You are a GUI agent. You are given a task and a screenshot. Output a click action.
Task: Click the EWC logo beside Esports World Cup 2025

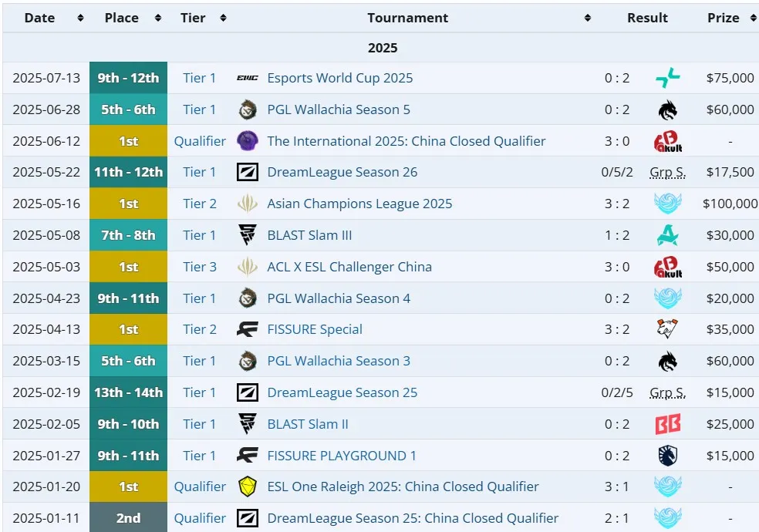[x=248, y=78]
